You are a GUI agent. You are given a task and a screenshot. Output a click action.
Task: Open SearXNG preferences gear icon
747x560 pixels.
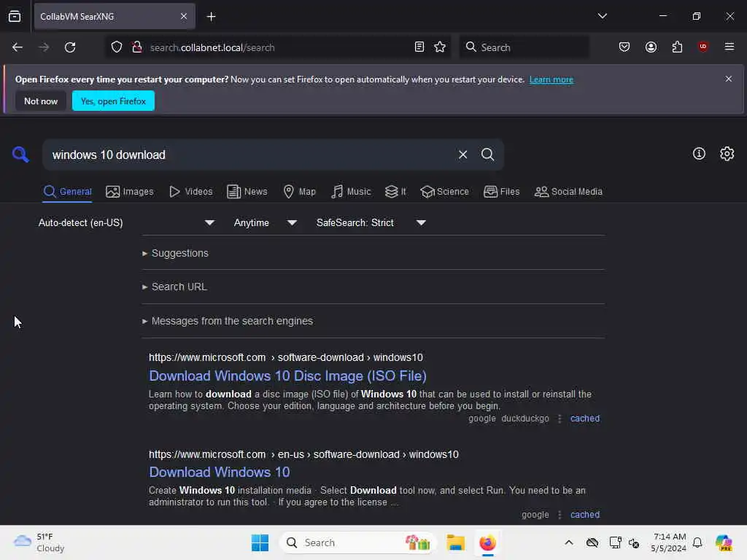click(727, 153)
